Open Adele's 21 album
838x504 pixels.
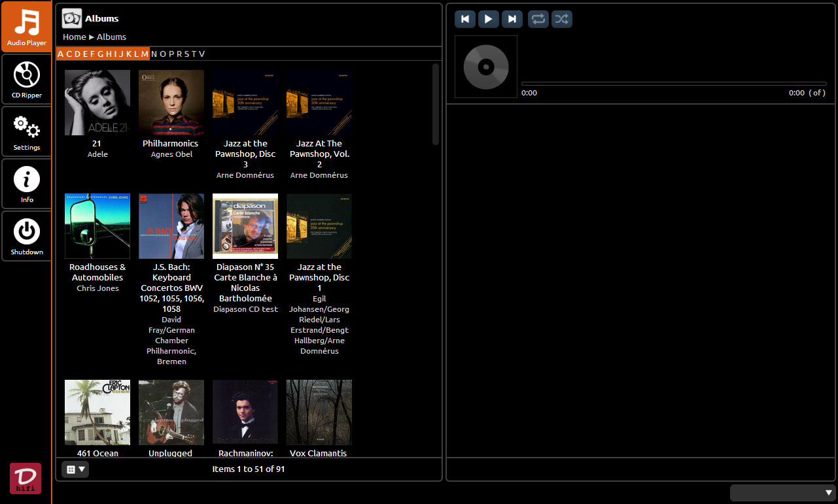97,103
